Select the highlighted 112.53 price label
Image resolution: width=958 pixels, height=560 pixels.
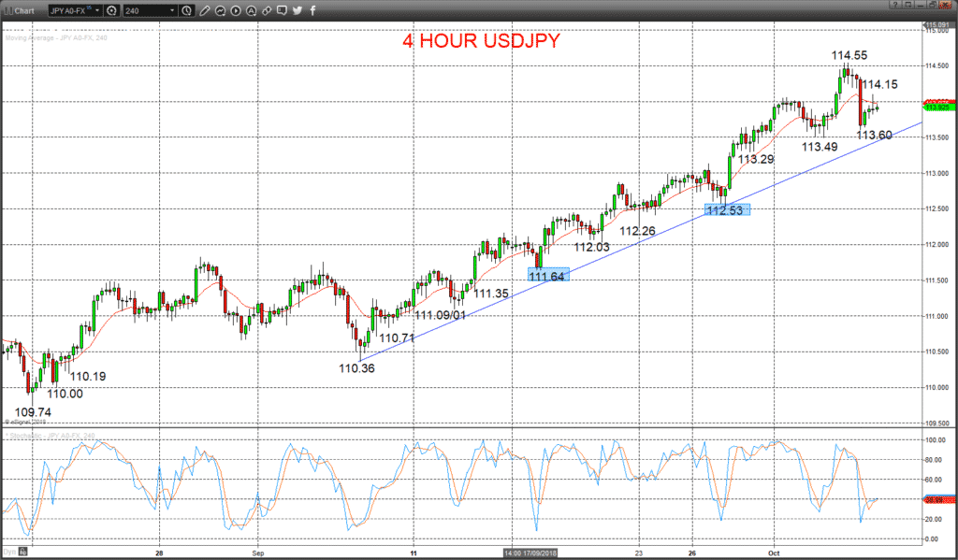[x=727, y=210]
